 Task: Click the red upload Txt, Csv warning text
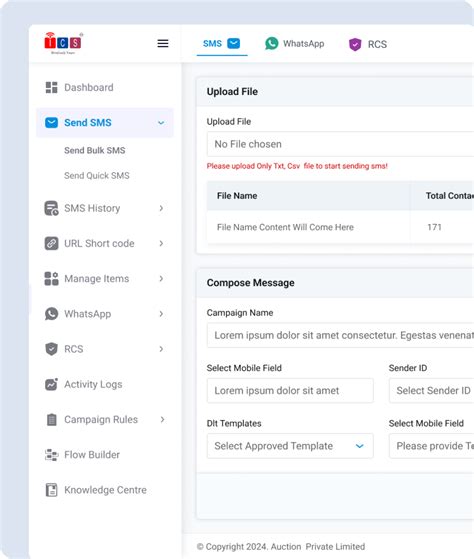click(297, 166)
